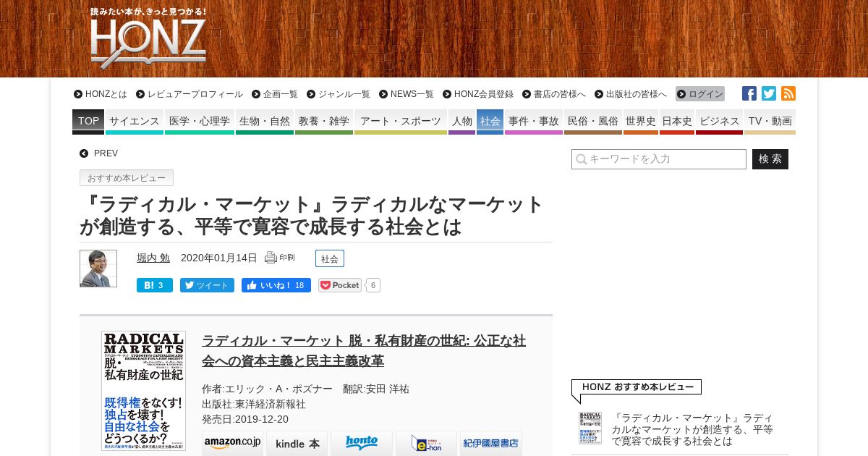
Task: Open the 書店の皆様へ link
Action: coord(554,94)
